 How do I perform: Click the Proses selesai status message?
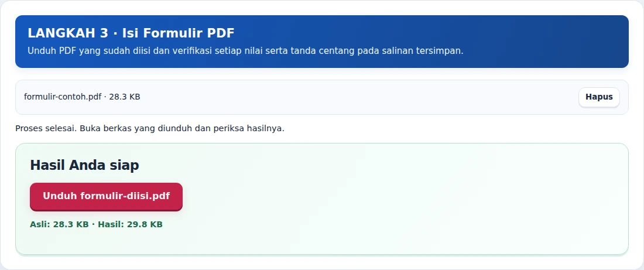click(150, 128)
